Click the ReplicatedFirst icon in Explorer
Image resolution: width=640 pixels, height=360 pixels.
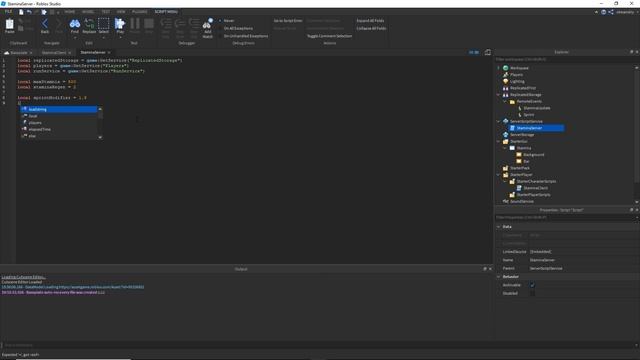[506, 88]
